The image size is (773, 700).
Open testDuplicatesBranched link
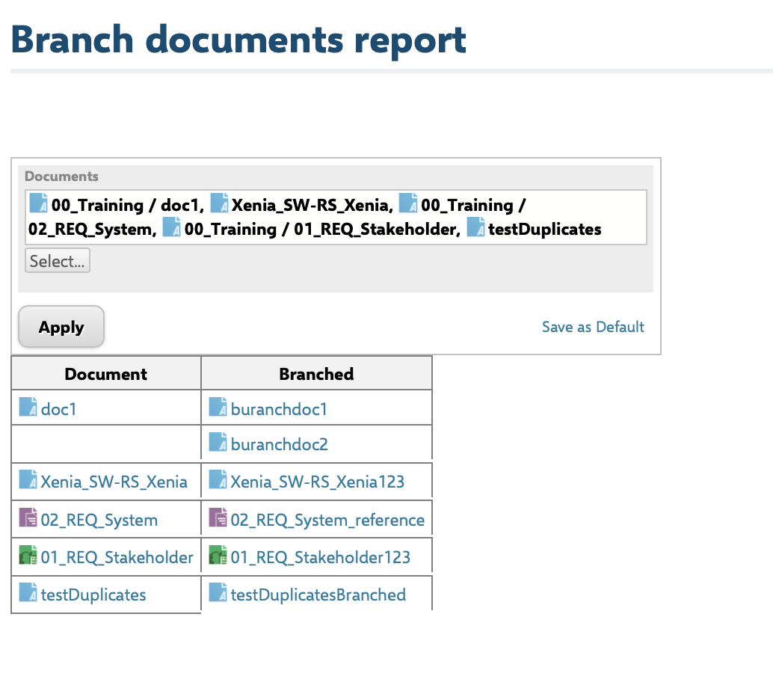coord(318,595)
